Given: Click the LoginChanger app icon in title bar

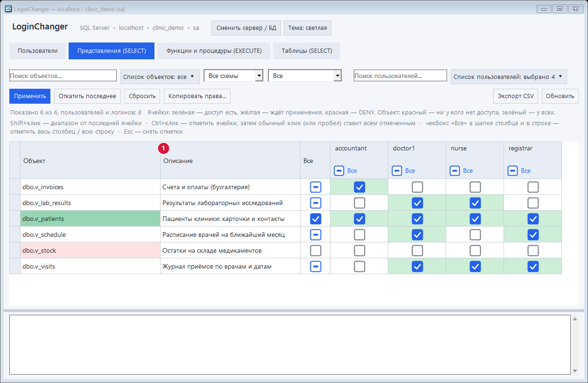Looking at the screenshot, I should click(8, 9).
